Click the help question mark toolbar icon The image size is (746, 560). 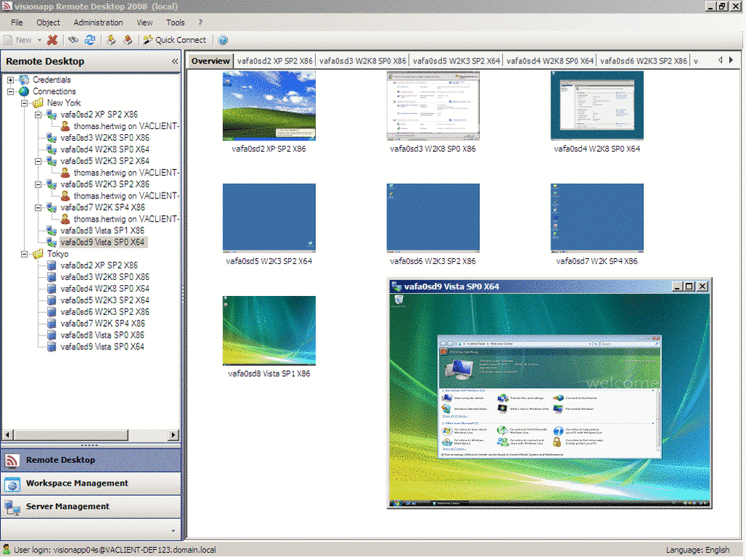point(222,40)
